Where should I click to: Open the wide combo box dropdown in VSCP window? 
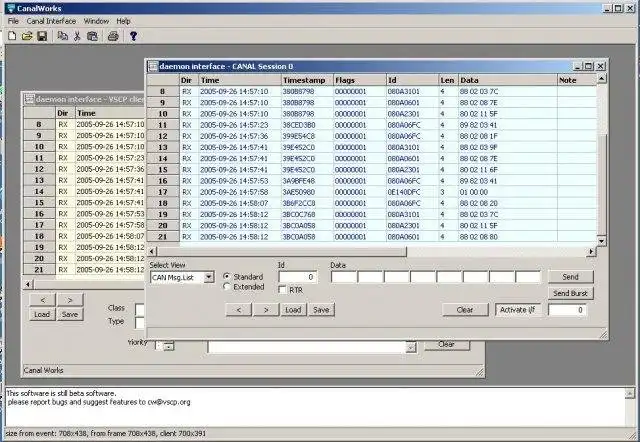pos(411,347)
